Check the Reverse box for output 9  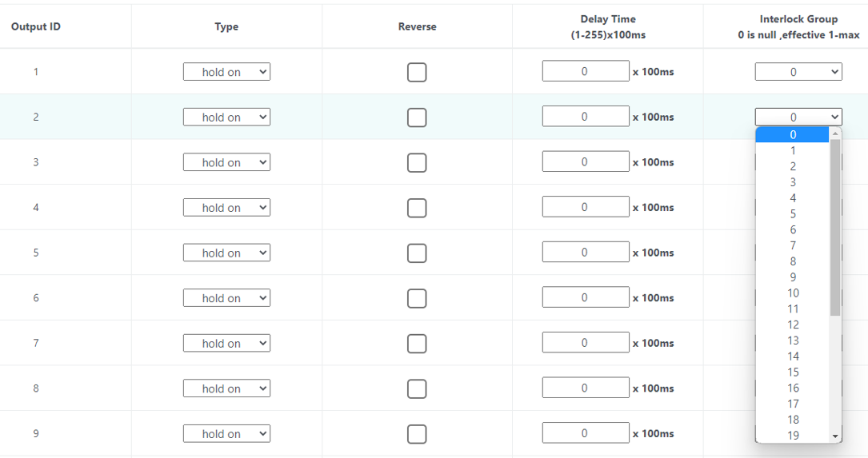[x=416, y=434]
